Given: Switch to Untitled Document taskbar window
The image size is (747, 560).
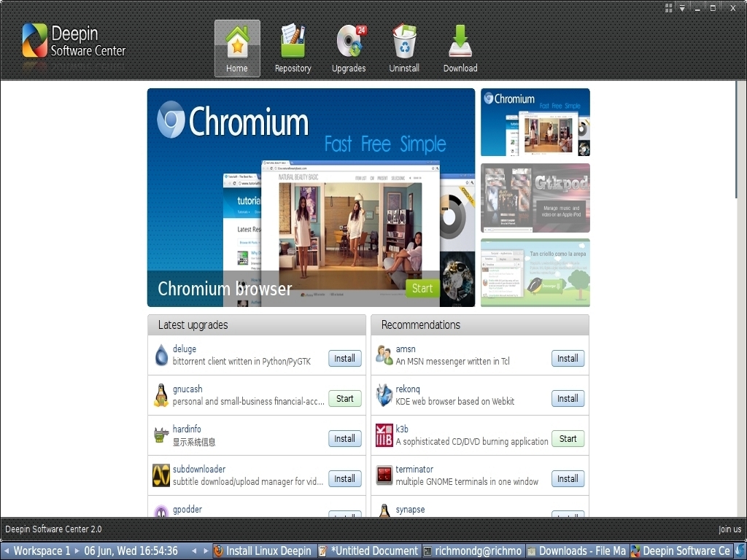Looking at the screenshot, I should [370, 551].
